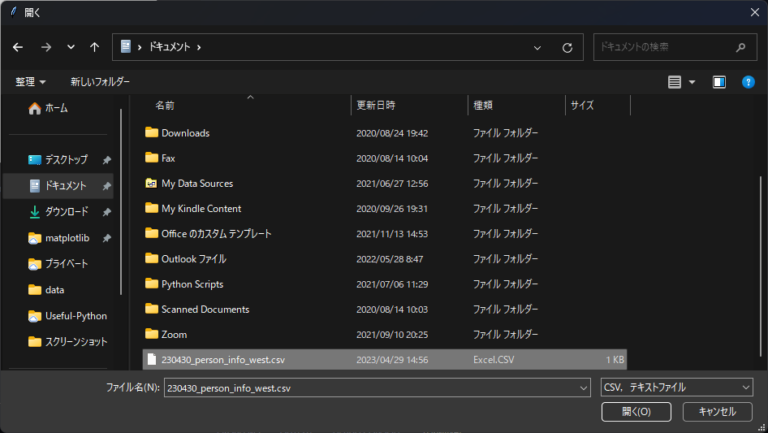The width and height of the screenshot is (768, 433).
Task: Click the file list vertical scrollbar
Action: click(x=761, y=266)
